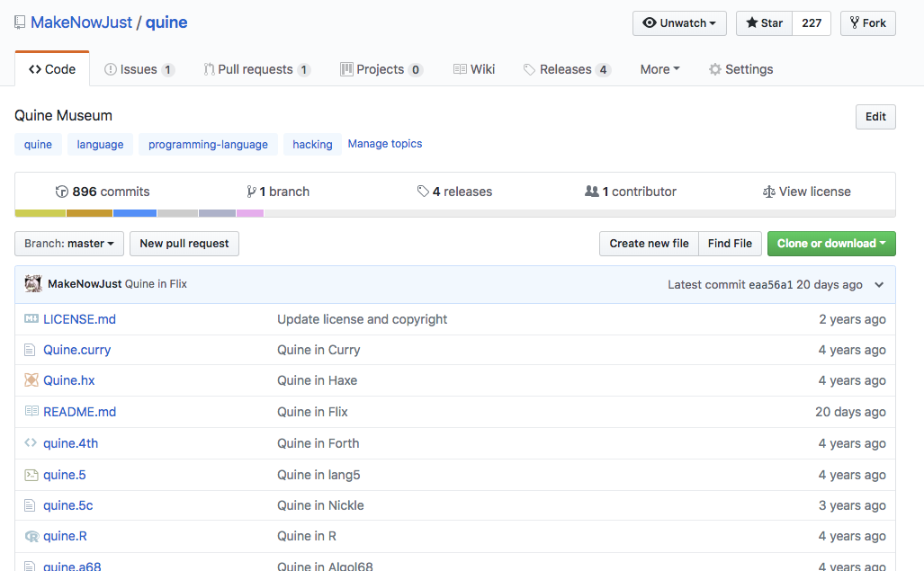Image resolution: width=924 pixels, height=571 pixels.
Task: Click the markdown icon next to LICENSE.md
Action: (x=31, y=318)
